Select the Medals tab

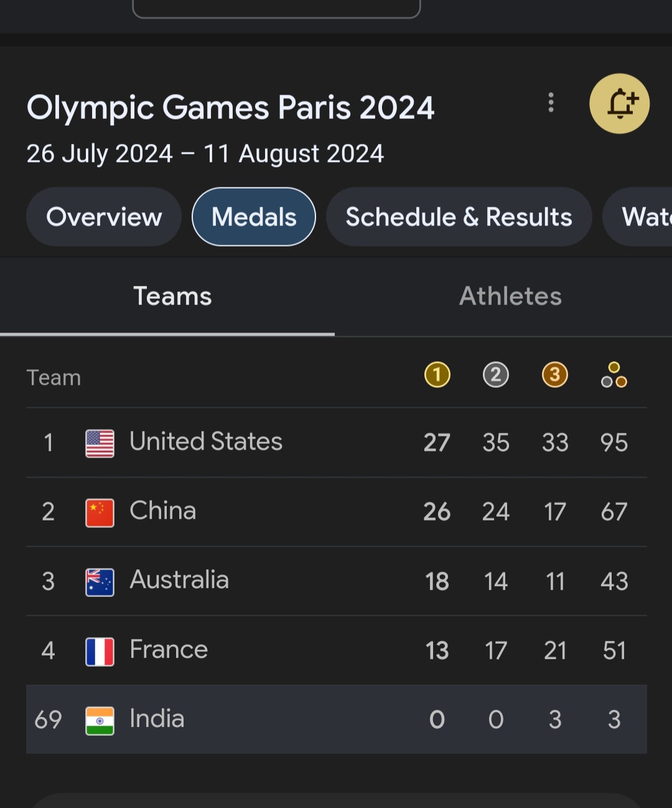[254, 217]
